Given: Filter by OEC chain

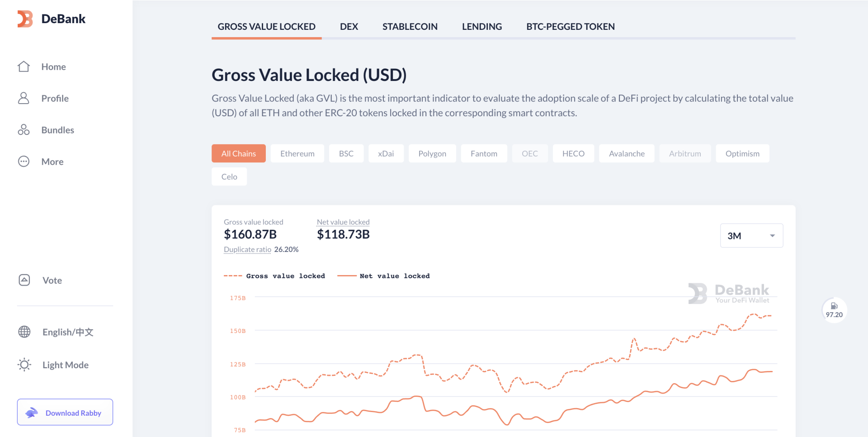Looking at the screenshot, I should point(530,153).
